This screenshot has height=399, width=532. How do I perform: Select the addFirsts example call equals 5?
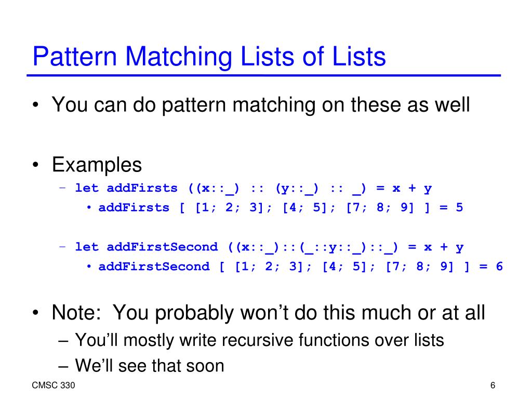(x=281, y=208)
